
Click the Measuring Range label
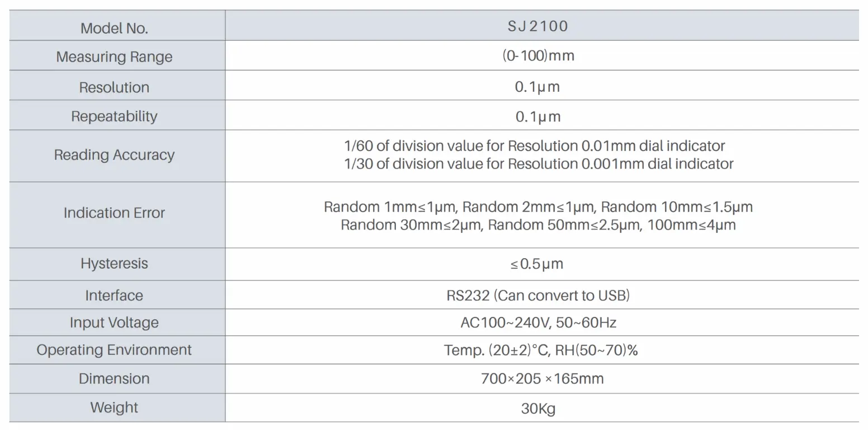coord(114,57)
